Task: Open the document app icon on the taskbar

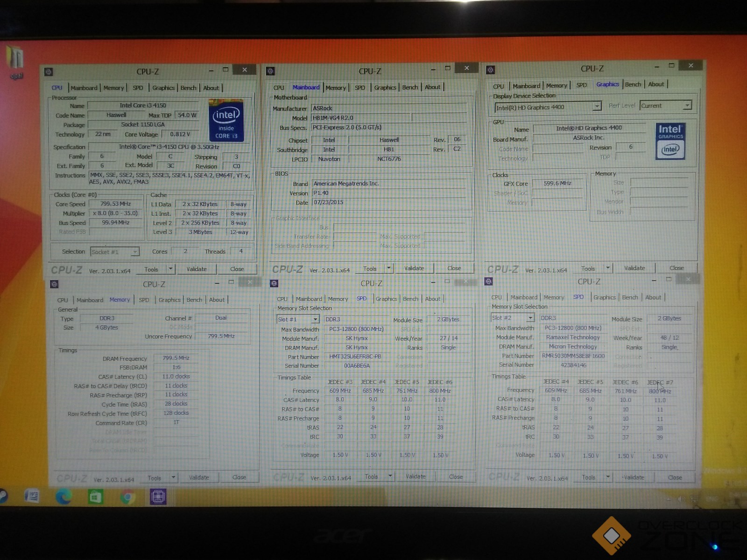Action: (32, 496)
